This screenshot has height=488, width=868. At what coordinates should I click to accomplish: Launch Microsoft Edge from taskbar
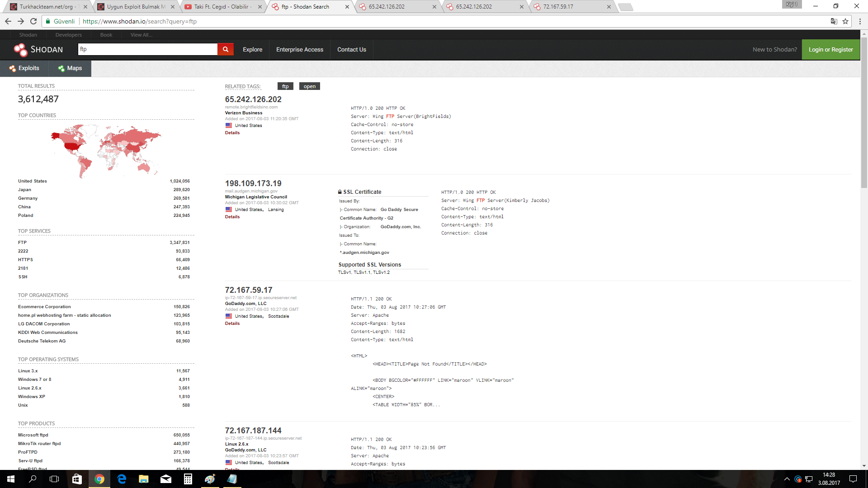(122, 479)
